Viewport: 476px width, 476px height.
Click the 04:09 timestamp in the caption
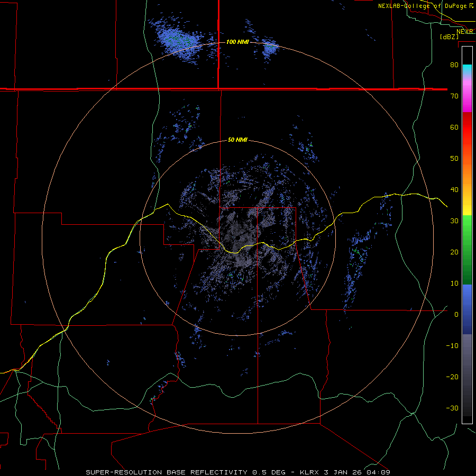378,472
